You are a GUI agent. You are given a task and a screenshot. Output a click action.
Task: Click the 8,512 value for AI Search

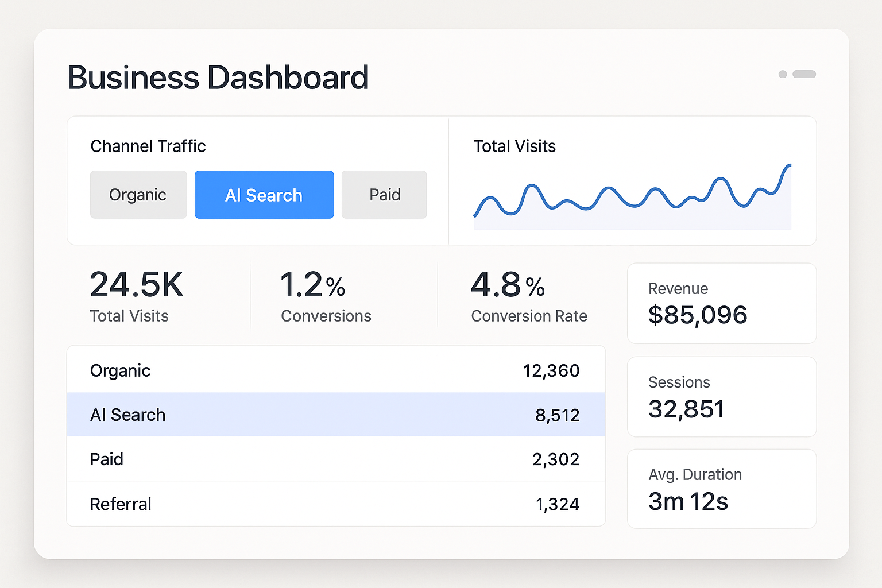[x=558, y=415]
